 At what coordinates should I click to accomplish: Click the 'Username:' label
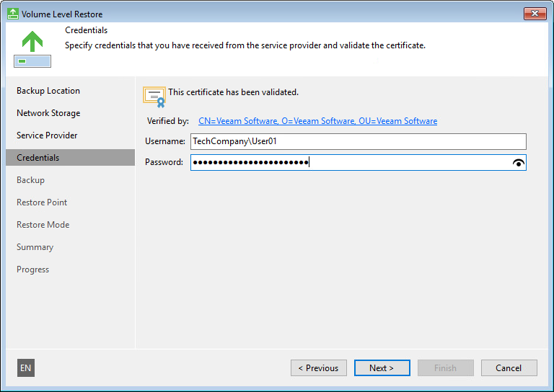pyautogui.click(x=165, y=141)
